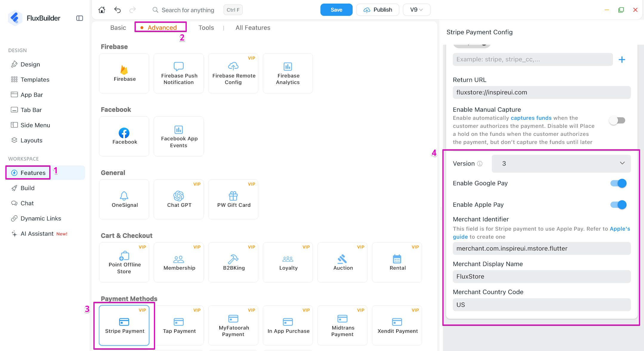This screenshot has width=644, height=351.
Task: Open In App Purchase card
Action: [x=288, y=325]
